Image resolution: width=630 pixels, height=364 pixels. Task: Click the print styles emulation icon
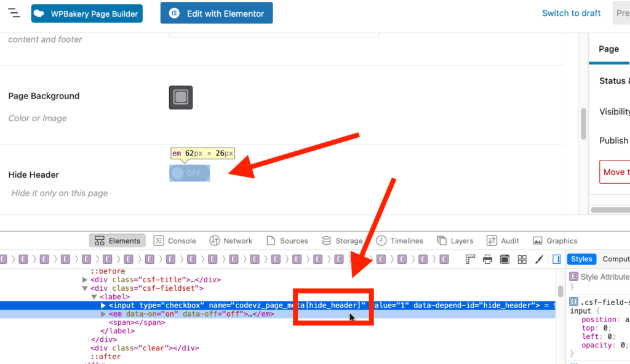click(488, 259)
